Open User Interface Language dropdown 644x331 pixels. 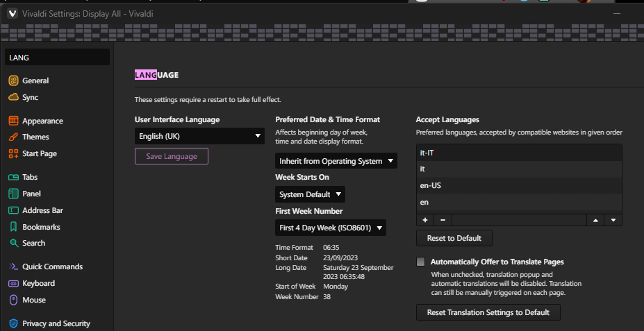[x=199, y=136]
